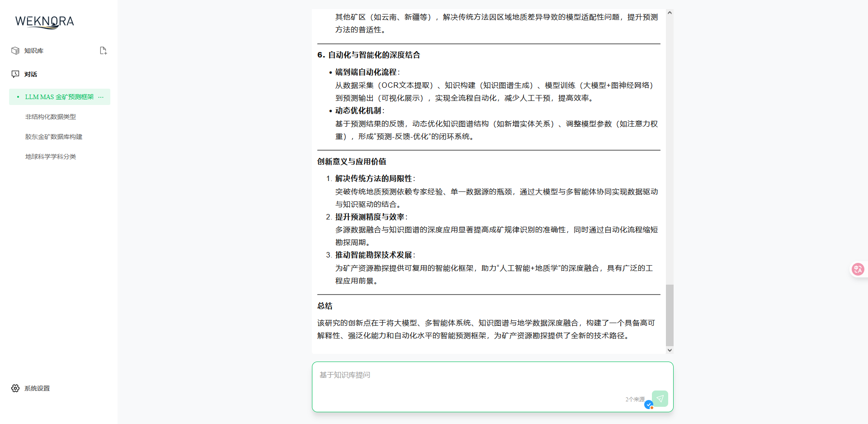
Task: Open the 胶东金矿数据库构建 conversation
Action: tap(53, 136)
